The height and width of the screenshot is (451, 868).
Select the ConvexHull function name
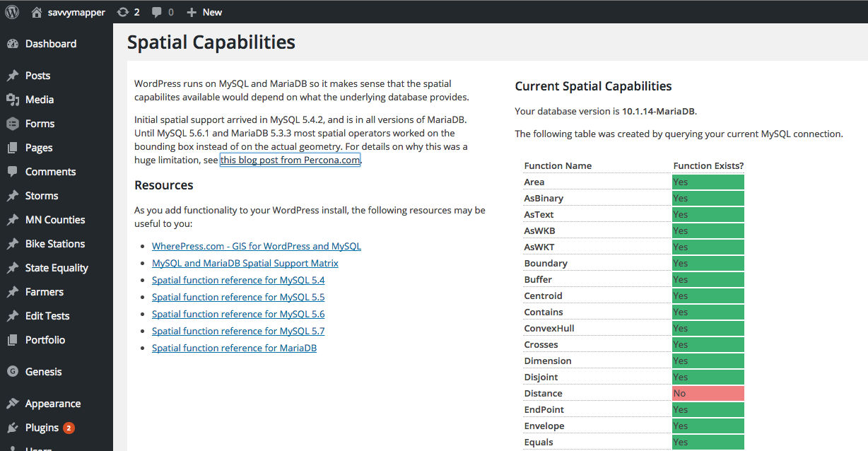pyautogui.click(x=549, y=328)
